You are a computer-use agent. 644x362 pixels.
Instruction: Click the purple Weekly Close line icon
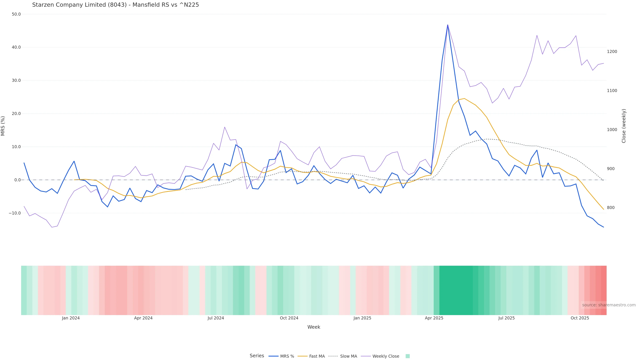[x=366, y=356]
